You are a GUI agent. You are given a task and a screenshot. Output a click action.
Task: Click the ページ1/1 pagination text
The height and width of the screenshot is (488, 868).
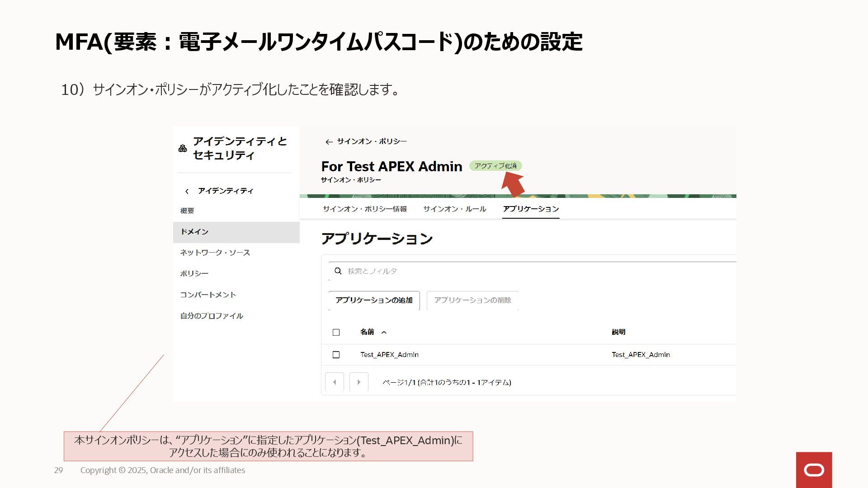(x=447, y=383)
